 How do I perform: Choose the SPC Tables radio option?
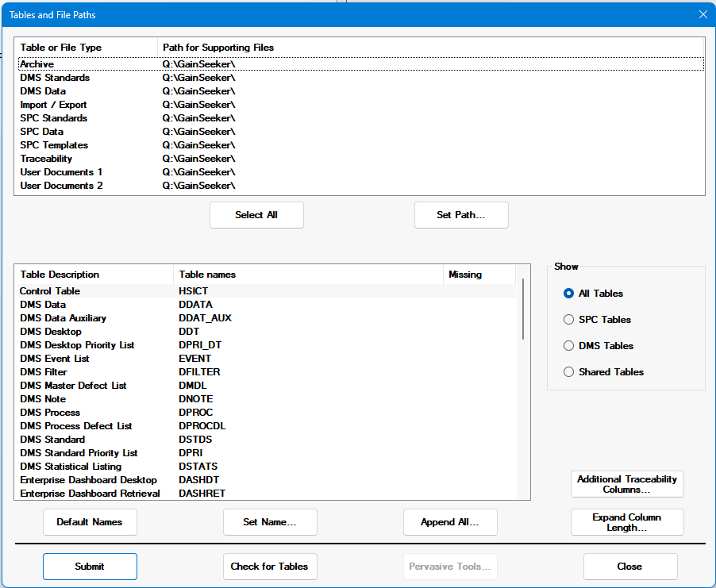(x=568, y=320)
